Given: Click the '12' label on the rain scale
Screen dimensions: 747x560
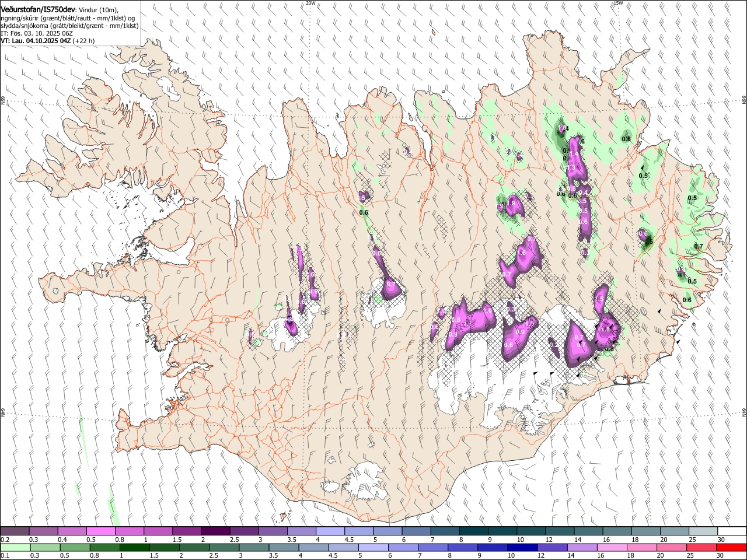Looking at the screenshot, I should 540,556.
